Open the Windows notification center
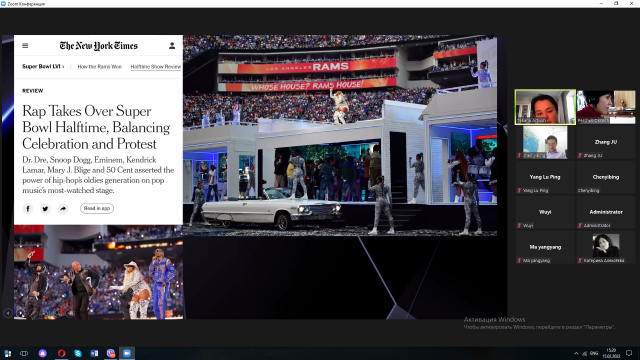This screenshot has width=640, height=360. [x=629, y=353]
